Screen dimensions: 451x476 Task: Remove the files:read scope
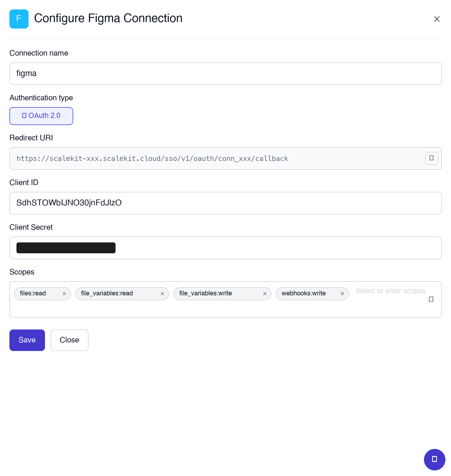64,294
